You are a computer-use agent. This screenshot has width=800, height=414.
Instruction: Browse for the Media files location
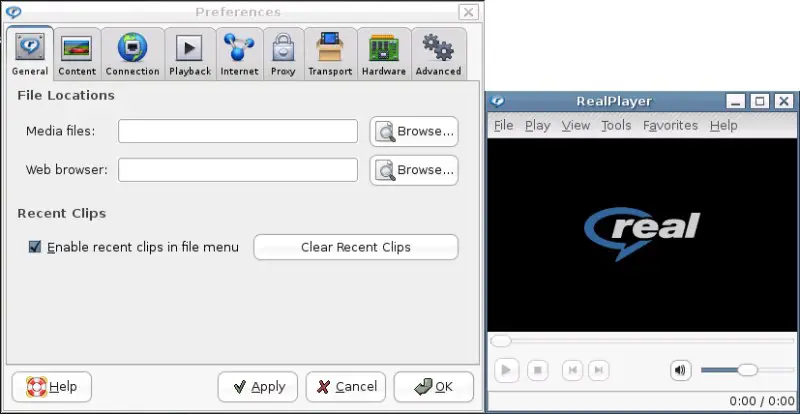[414, 131]
